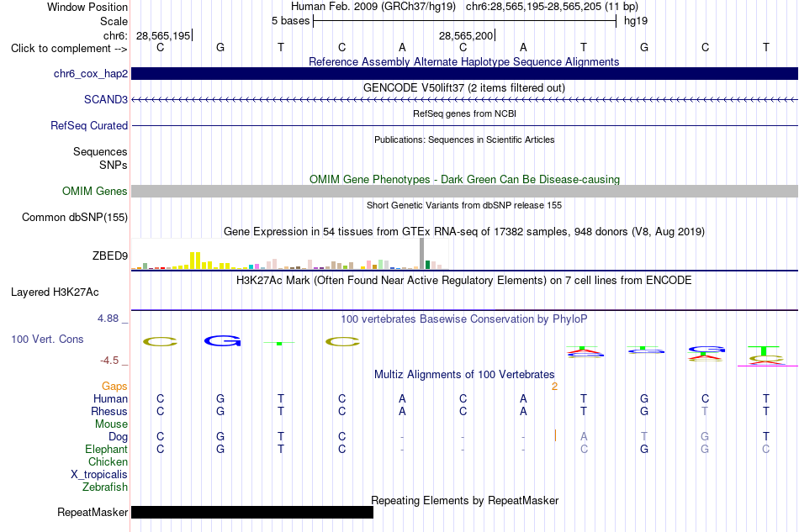The width and height of the screenshot is (799, 532).
Task: Click the Zebrafish species label
Action: pos(105,487)
